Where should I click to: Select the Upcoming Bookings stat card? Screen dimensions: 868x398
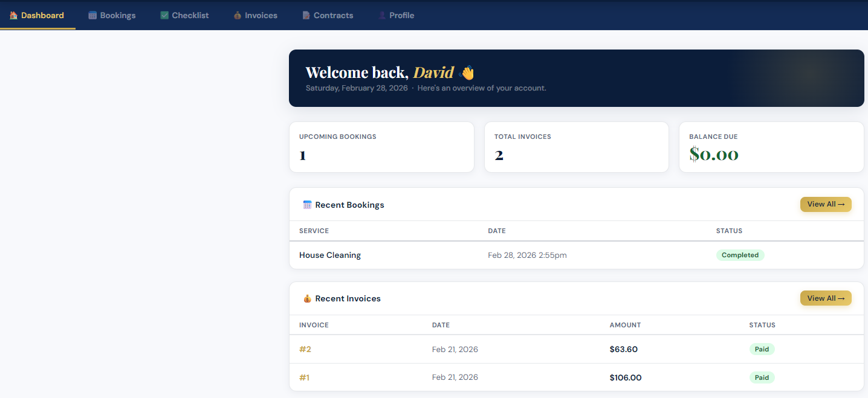point(381,147)
